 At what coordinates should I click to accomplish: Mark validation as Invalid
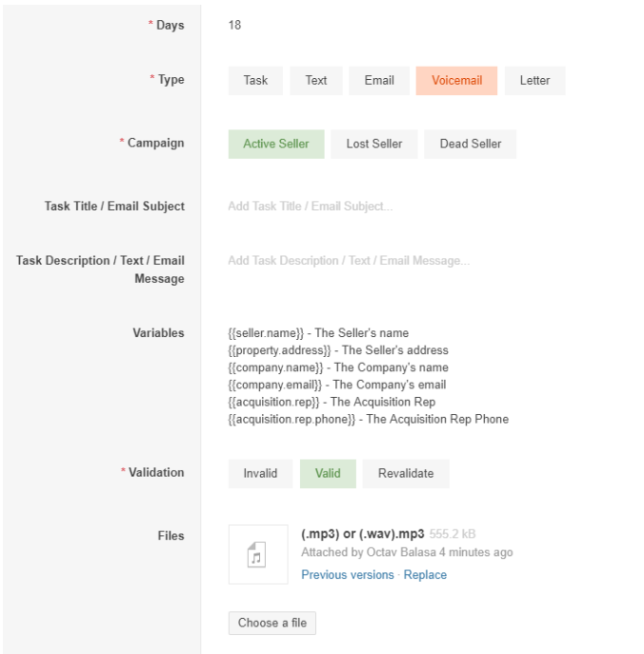[260, 473]
